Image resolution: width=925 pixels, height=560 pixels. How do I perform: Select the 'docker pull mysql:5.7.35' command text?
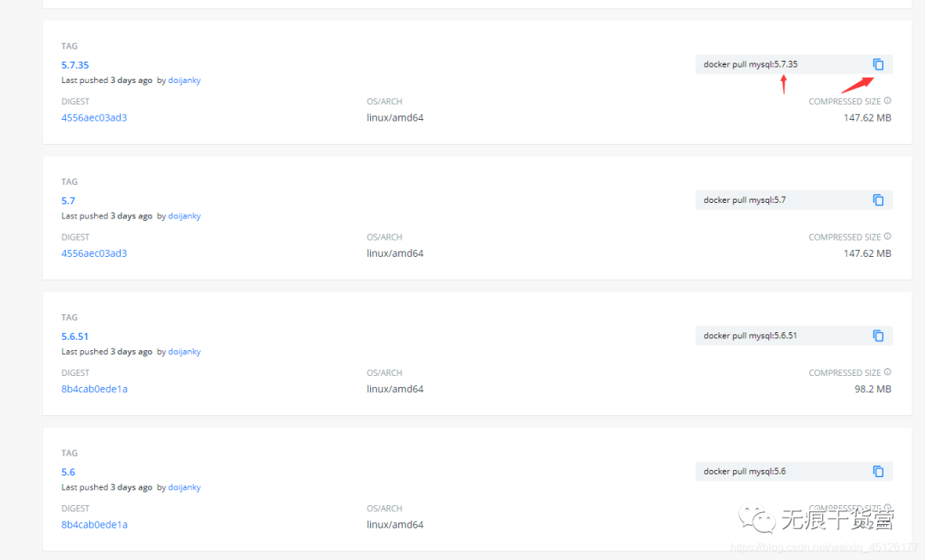click(750, 64)
